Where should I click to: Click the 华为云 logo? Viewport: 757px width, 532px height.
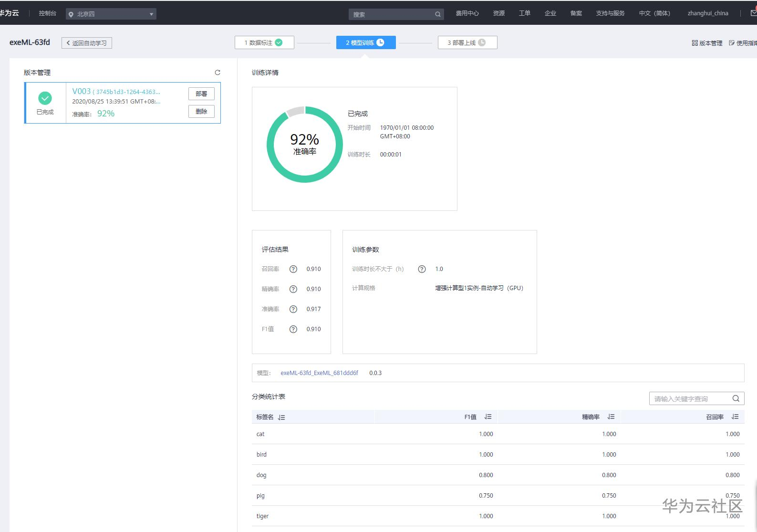click(x=10, y=13)
